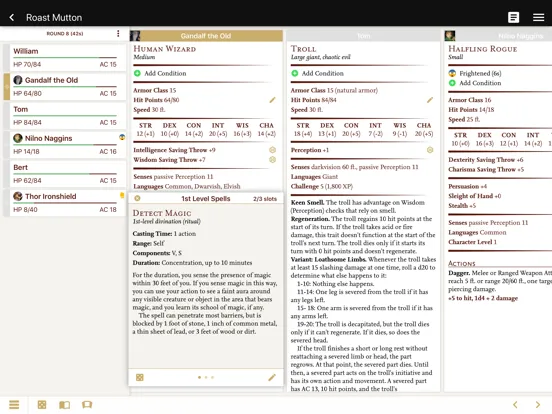Add condition to the Troll
The image size is (552, 414).
pyautogui.click(x=318, y=73)
